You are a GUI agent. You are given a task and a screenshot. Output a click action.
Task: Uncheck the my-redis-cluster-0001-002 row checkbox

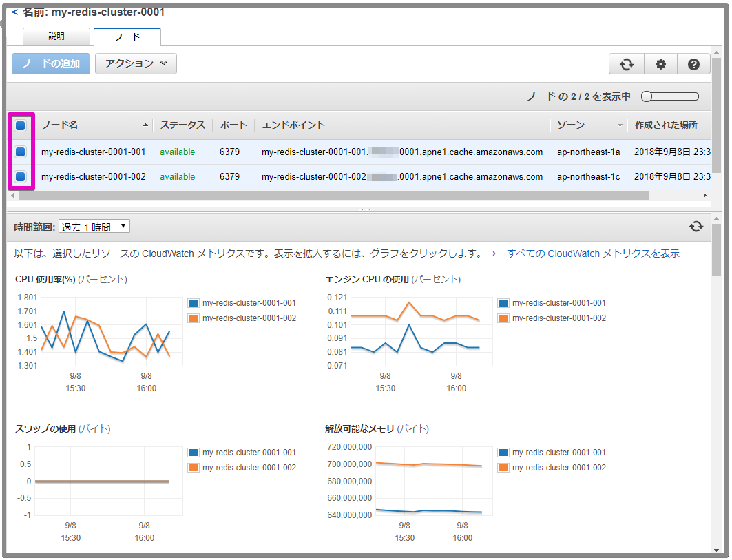point(21,176)
